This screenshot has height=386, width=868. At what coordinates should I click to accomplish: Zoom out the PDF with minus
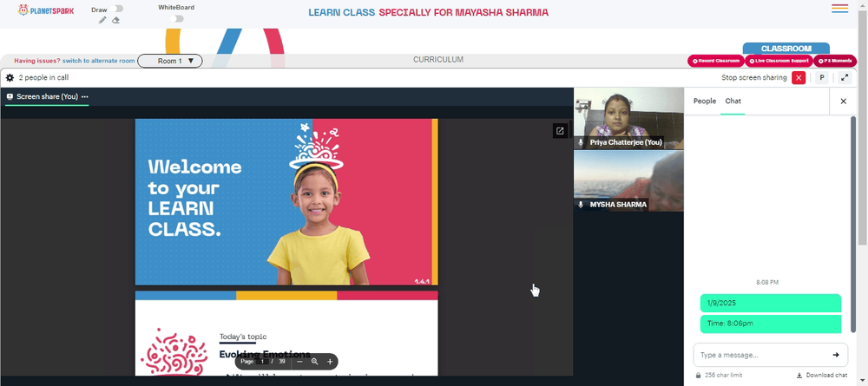(x=299, y=362)
